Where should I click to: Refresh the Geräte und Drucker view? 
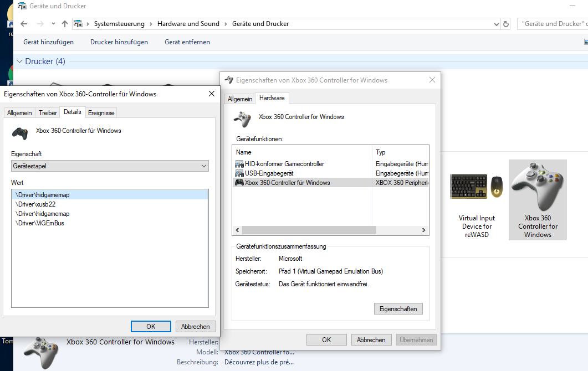(x=505, y=24)
